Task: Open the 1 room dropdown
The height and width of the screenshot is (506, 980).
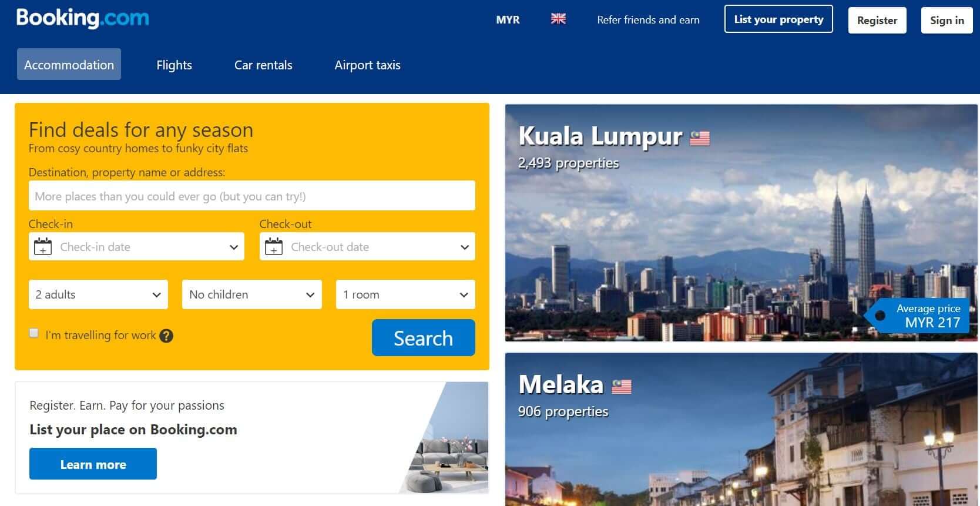Action: 405,294
